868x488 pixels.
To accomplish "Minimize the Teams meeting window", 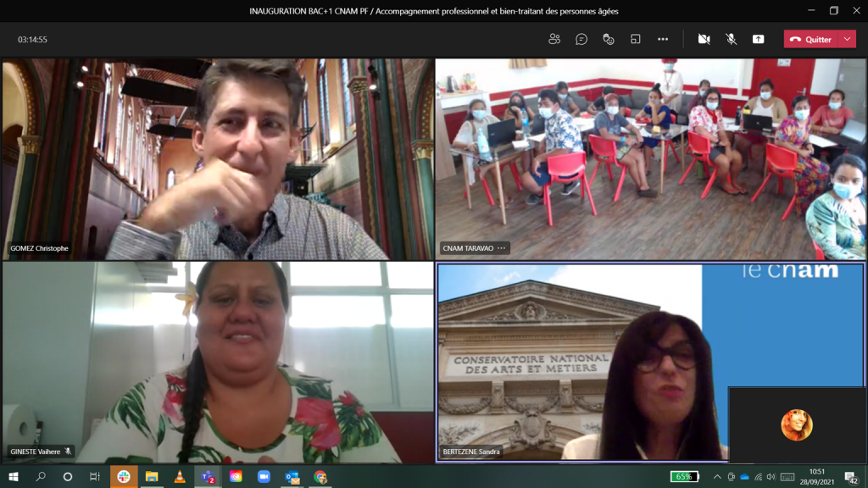I will coord(811,10).
